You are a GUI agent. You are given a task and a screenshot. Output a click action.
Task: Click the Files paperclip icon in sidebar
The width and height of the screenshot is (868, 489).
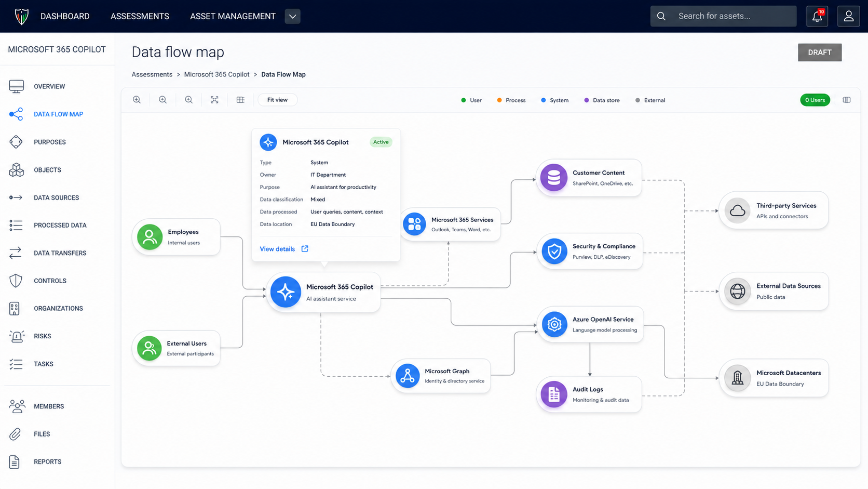pos(15,434)
